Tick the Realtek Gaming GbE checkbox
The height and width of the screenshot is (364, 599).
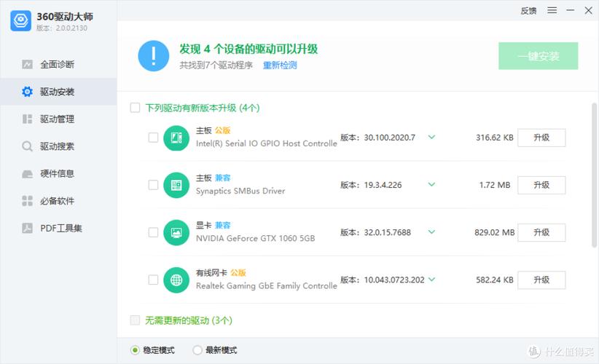(153, 280)
